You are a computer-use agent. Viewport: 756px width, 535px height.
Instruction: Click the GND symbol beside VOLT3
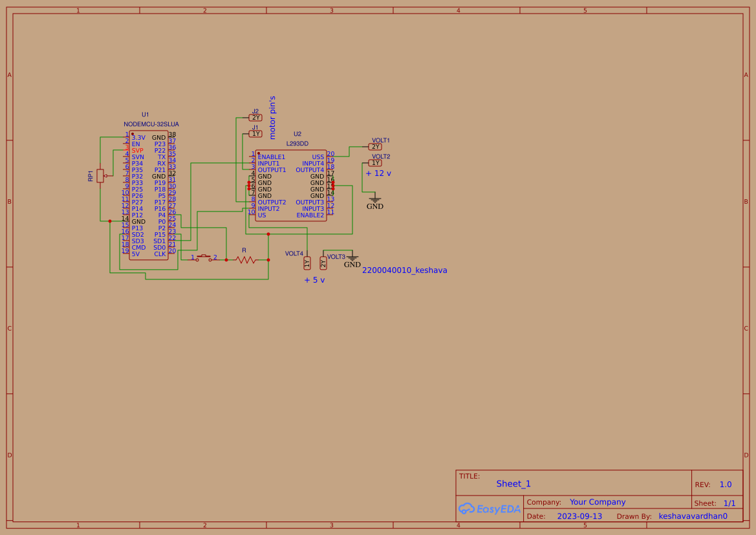pos(352,259)
